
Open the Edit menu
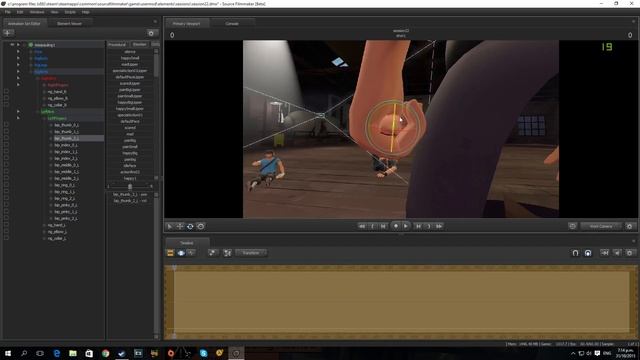click(20, 12)
